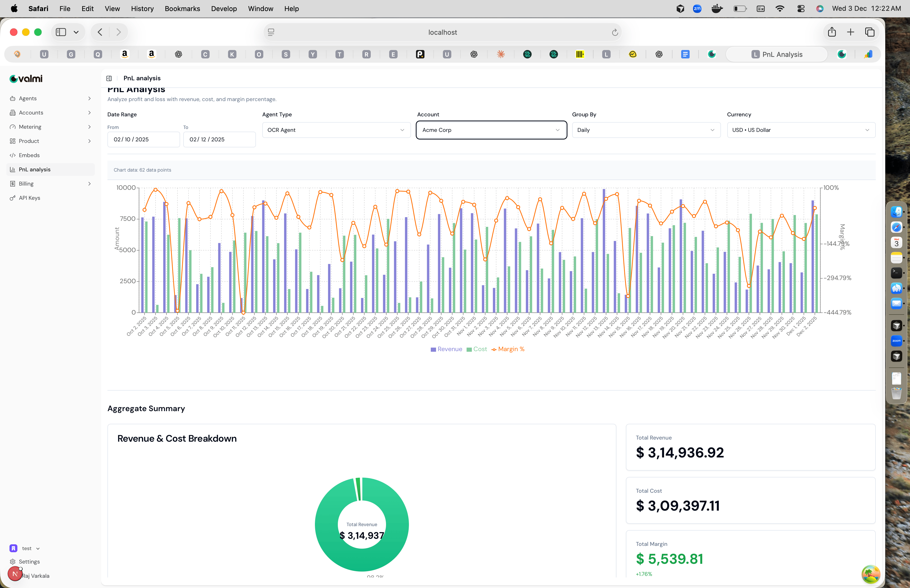The image size is (910, 588).
Task: Click the Accounts sidebar icon
Action: [x=13, y=113]
